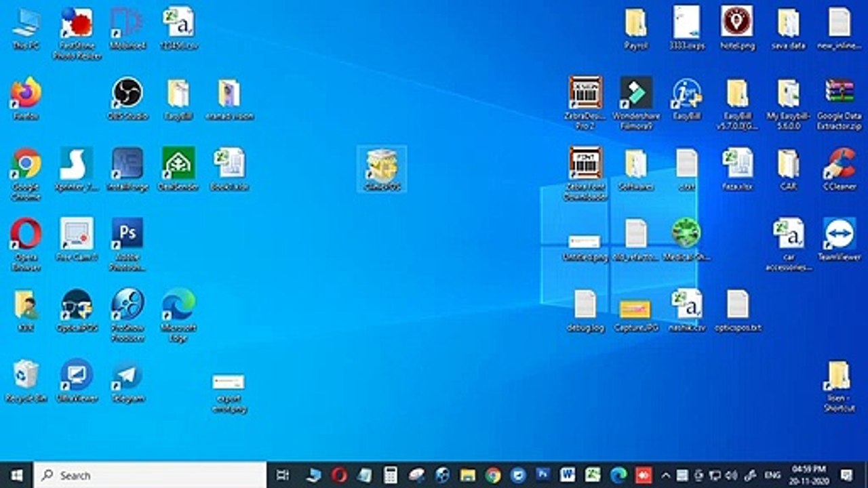Image resolution: width=868 pixels, height=488 pixels.
Task: Select the Softwares folder
Action: tap(636, 169)
